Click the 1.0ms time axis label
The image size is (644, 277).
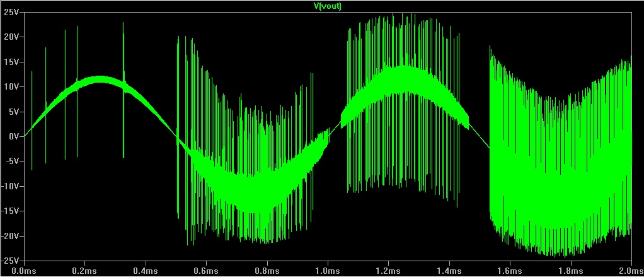[328, 271]
